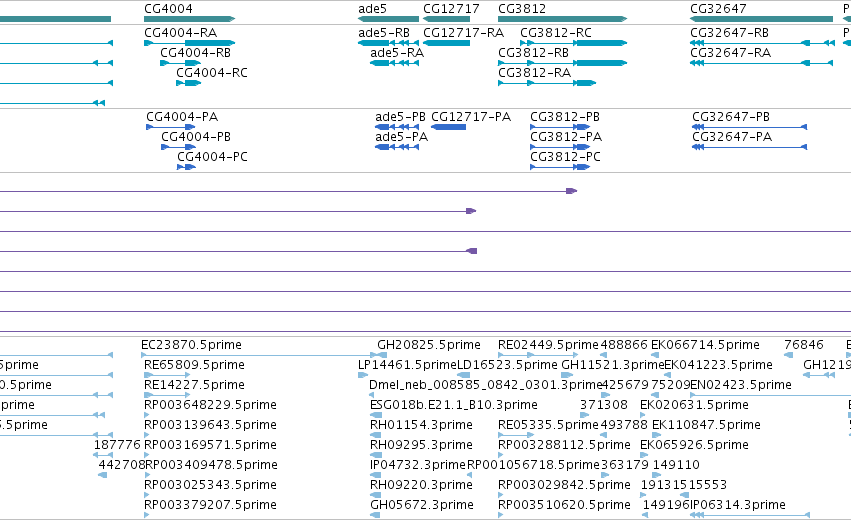
Task: Select the CG3812 gene label
Action: (x=522, y=9)
